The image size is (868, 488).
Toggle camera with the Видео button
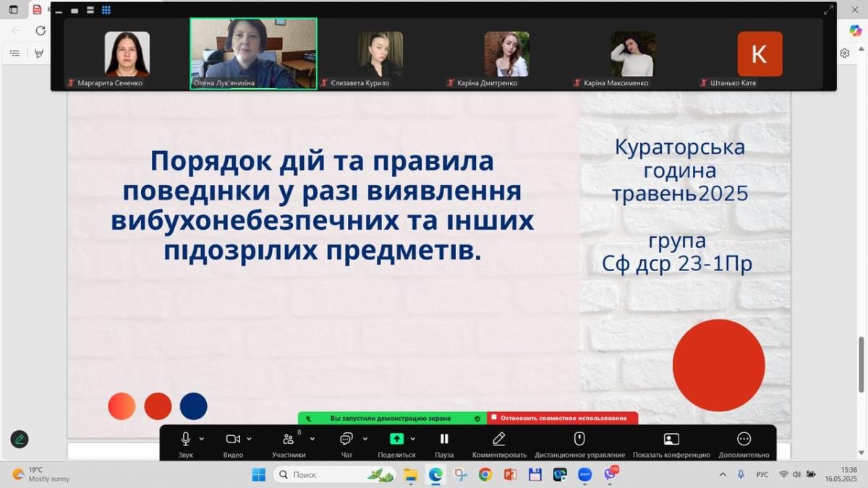pos(233,439)
